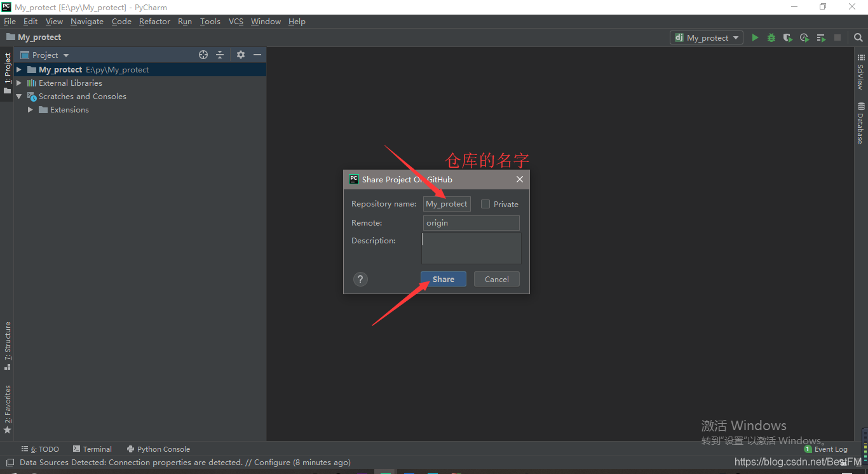Open the Window menu
The height and width of the screenshot is (474, 868).
pyautogui.click(x=266, y=22)
